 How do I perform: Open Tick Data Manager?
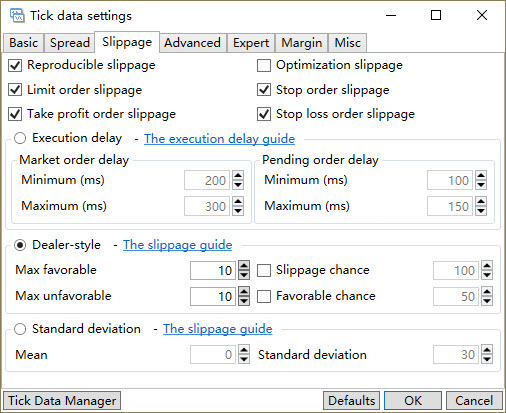62,400
